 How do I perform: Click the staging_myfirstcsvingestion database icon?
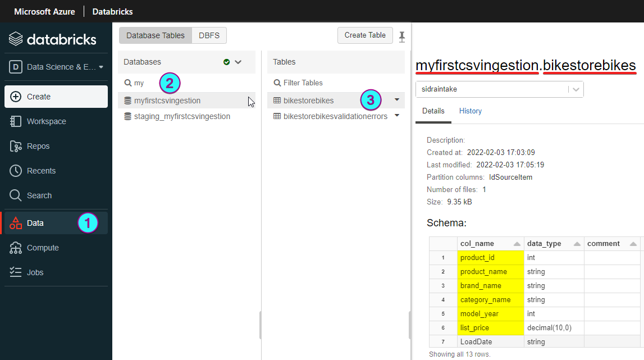pyautogui.click(x=127, y=116)
